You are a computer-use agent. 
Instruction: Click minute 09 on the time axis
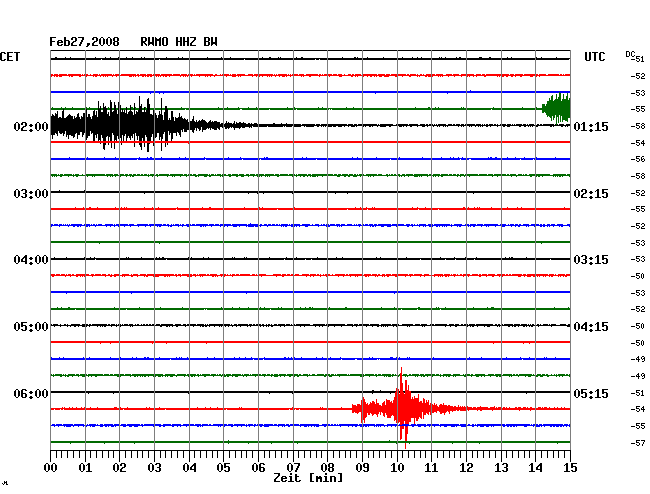362,467
